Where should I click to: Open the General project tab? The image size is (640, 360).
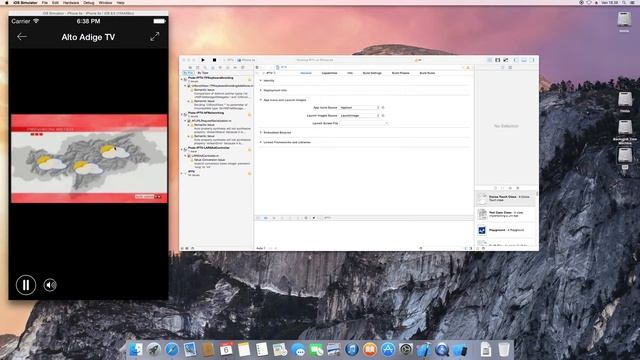coord(306,73)
